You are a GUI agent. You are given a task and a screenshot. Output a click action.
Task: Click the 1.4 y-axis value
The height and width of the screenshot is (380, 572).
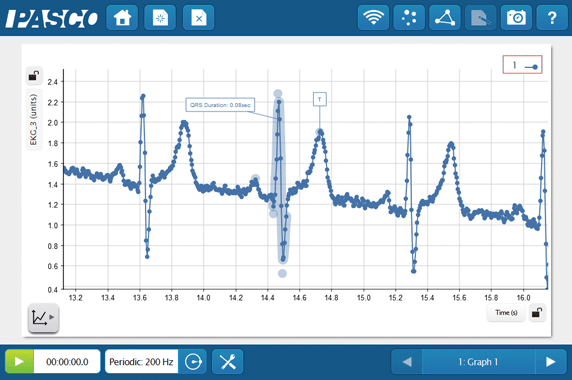click(x=53, y=185)
